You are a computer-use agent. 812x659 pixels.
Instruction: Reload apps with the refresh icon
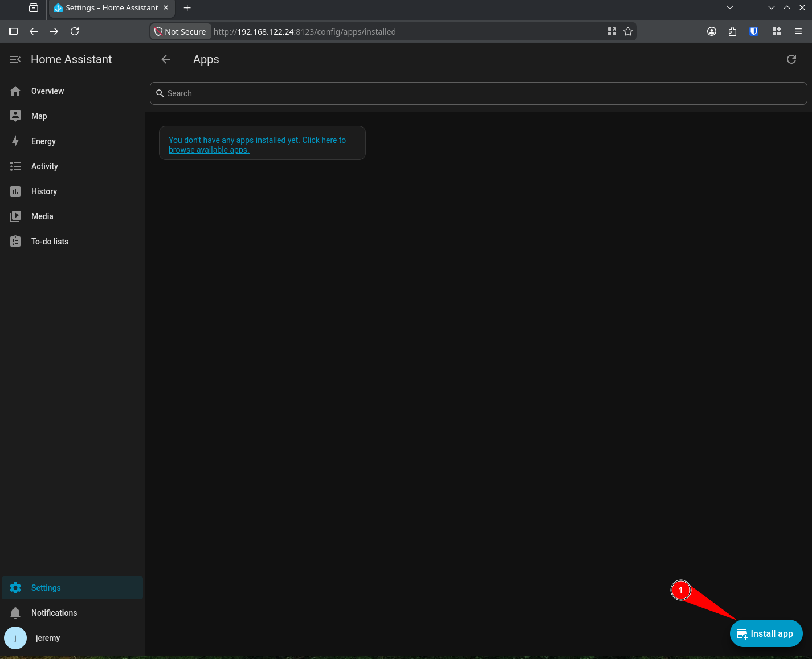click(791, 59)
